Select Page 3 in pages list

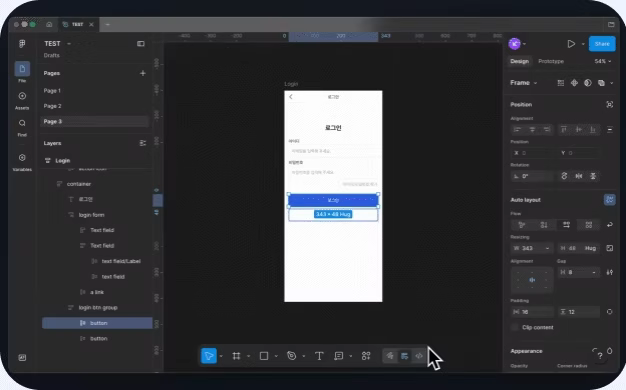95,121
